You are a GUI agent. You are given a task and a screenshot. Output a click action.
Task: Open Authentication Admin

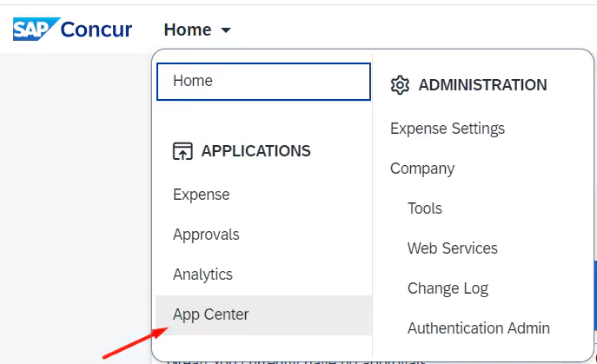[x=479, y=328]
